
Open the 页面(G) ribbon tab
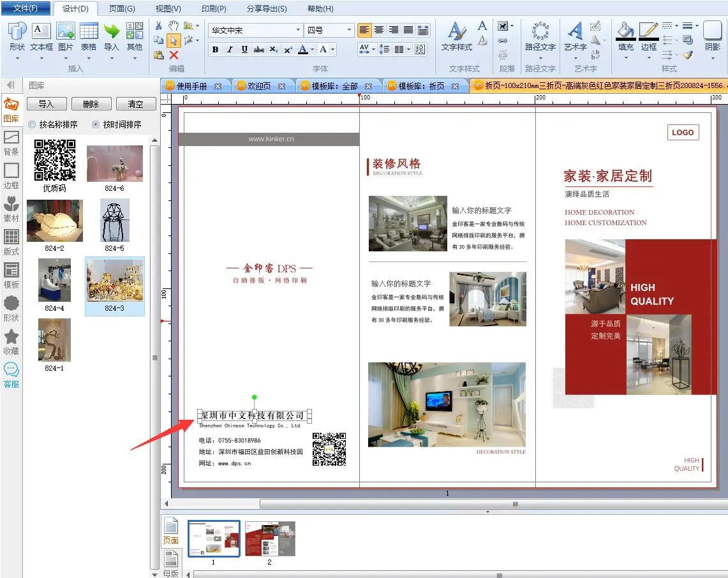[121, 9]
